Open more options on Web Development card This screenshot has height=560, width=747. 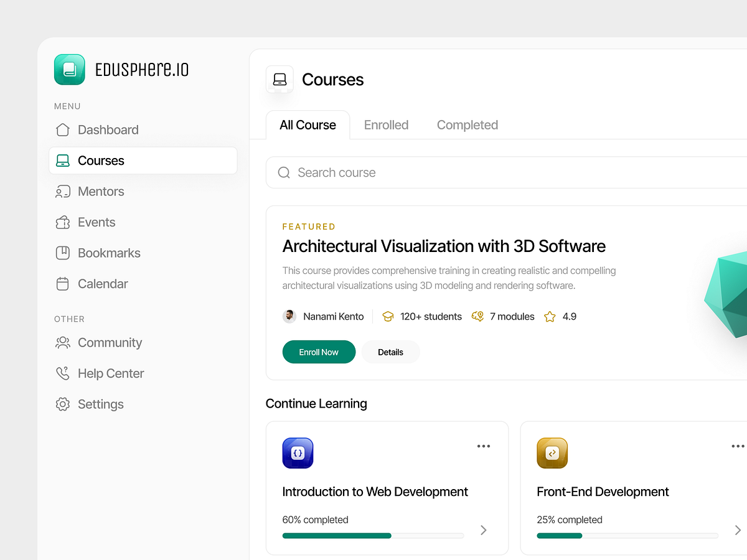click(484, 446)
